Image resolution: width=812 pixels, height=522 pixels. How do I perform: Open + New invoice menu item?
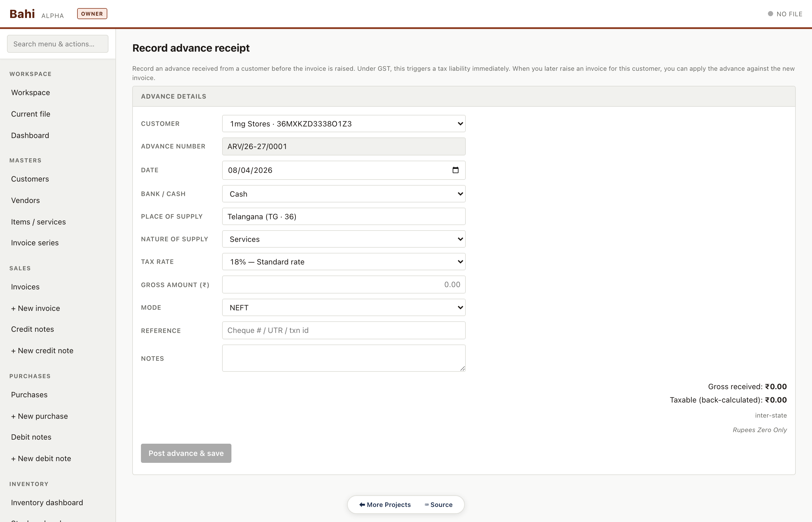click(35, 308)
